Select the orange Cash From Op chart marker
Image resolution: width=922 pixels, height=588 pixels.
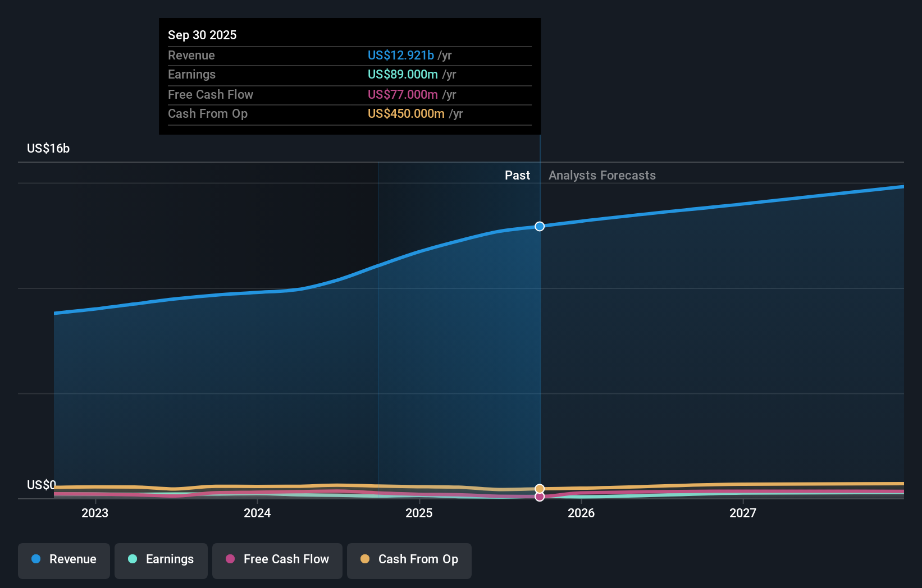(x=540, y=488)
